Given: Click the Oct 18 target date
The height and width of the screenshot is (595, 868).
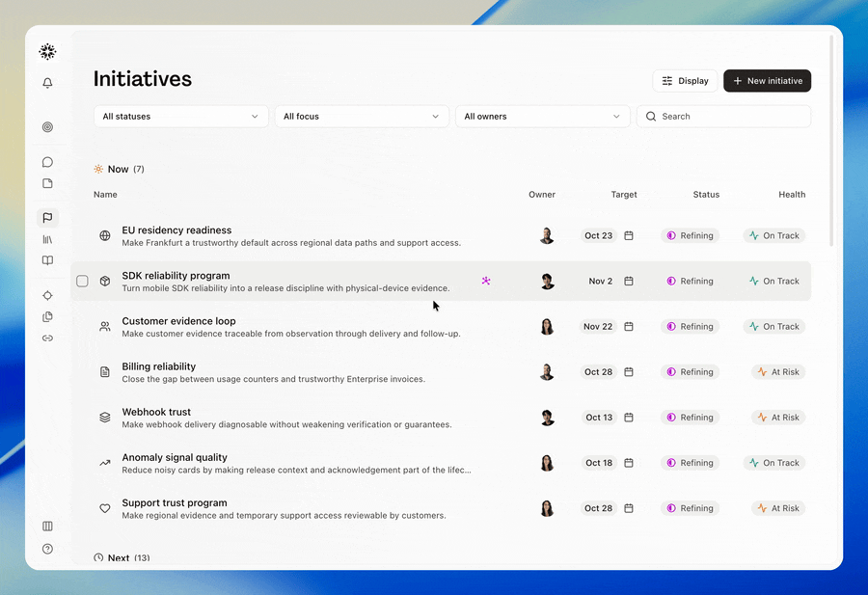Looking at the screenshot, I should pyautogui.click(x=599, y=463).
